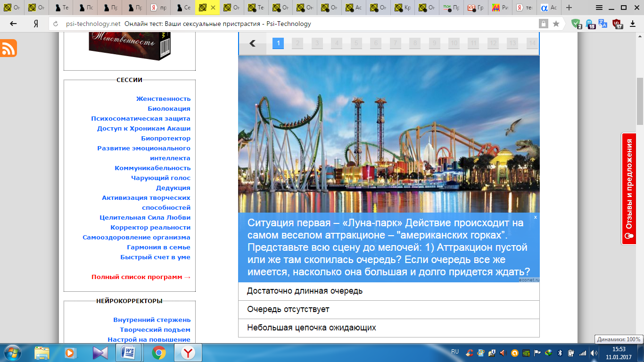Open 'Творческий подъем' link
The image size is (644, 362).
[155, 329]
